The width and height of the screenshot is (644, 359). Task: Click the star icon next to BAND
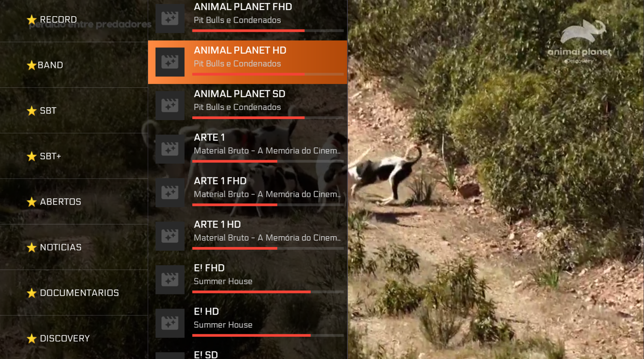(x=31, y=65)
